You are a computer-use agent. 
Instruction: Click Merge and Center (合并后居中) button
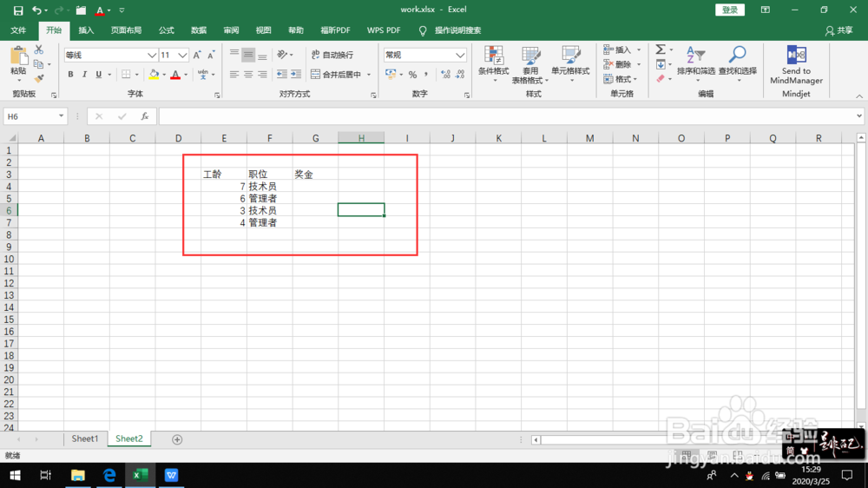click(335, 74)
